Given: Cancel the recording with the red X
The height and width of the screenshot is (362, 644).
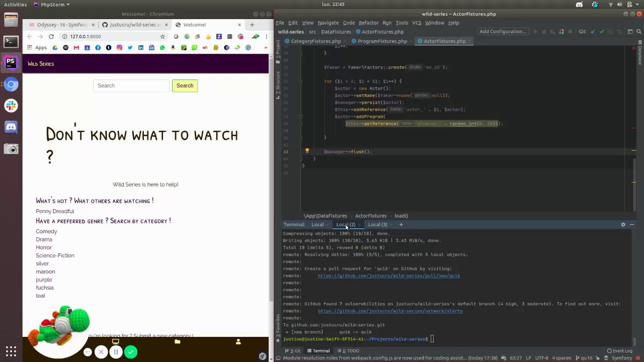Looking at the screenshot, I should 101,352.
